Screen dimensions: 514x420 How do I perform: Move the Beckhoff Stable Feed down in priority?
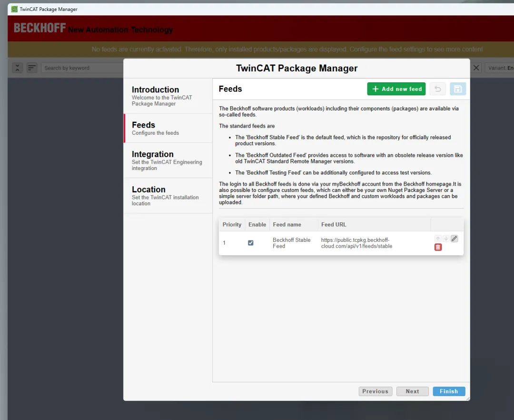pos(446,239)
